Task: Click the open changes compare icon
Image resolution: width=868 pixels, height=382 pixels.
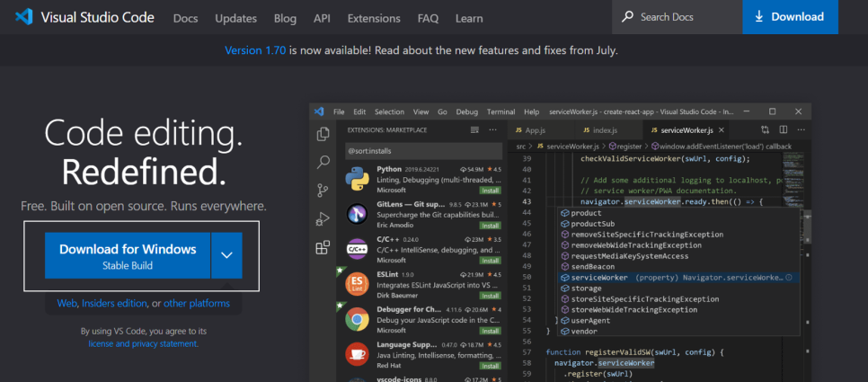Action: coord(765,130)
